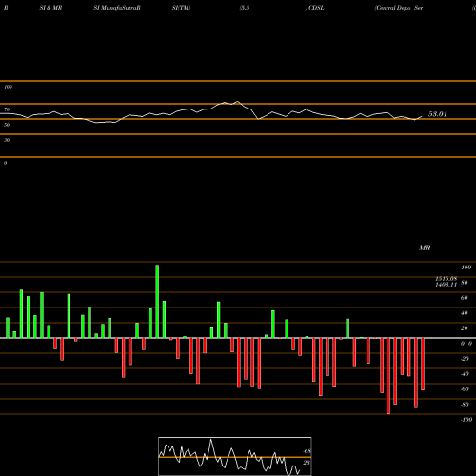Viewport: 476px width, 476px height.
Task: Click the tallest green MR bar
Action: pyautogui.click(x=157, y=302)
